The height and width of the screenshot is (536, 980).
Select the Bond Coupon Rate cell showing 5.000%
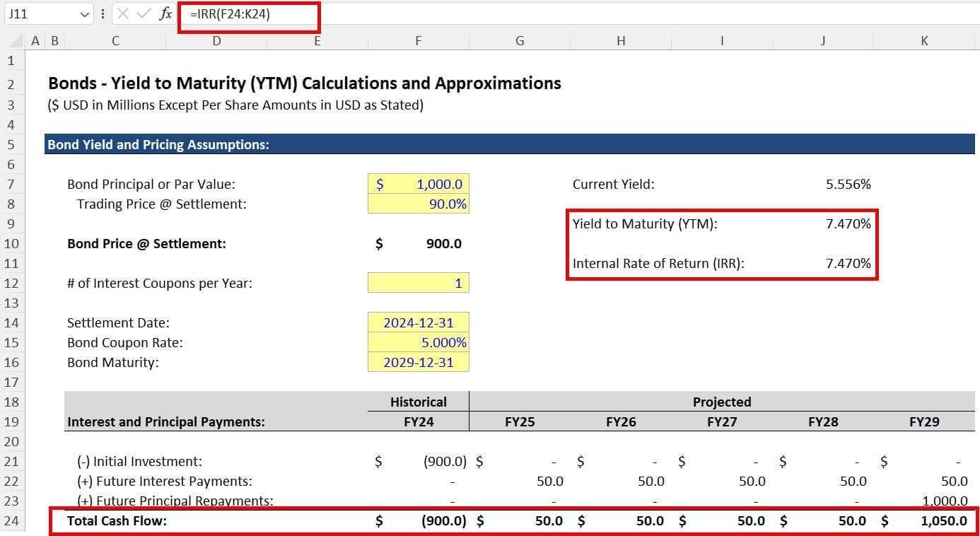419,342
